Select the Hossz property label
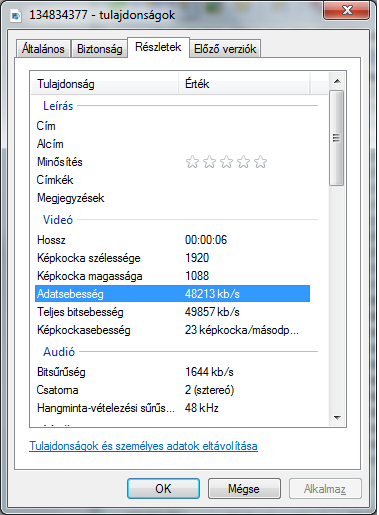 click(x=51, y=240)
